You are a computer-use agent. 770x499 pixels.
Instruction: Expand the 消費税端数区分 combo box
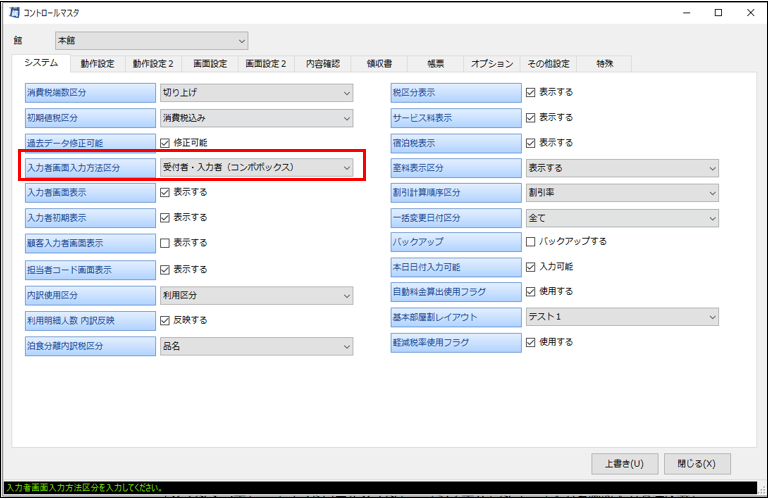pos(256,93)
